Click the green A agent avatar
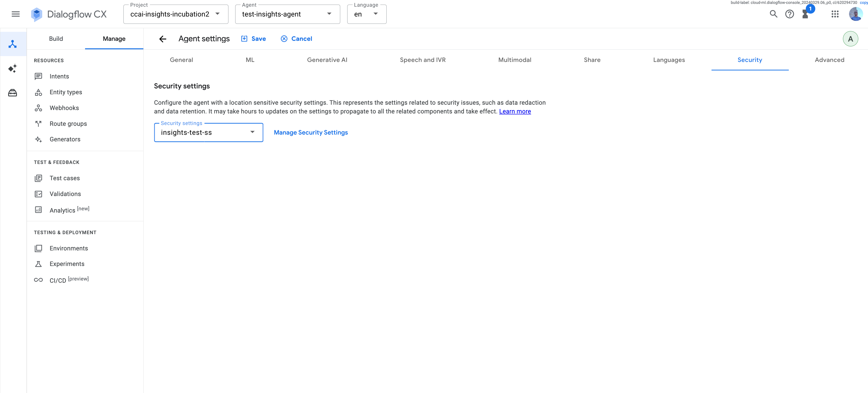 pos(850,39)
